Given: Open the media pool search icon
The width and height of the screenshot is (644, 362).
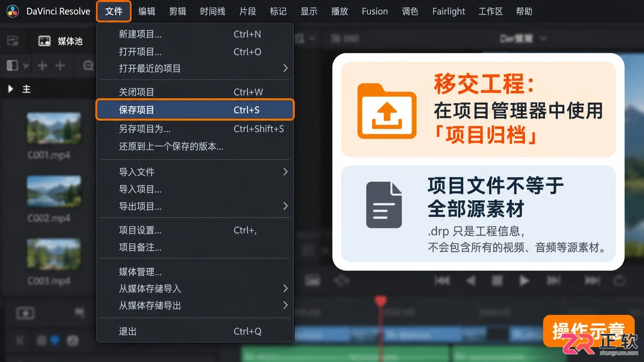Looking at the screenshot, I should (89, 66).
